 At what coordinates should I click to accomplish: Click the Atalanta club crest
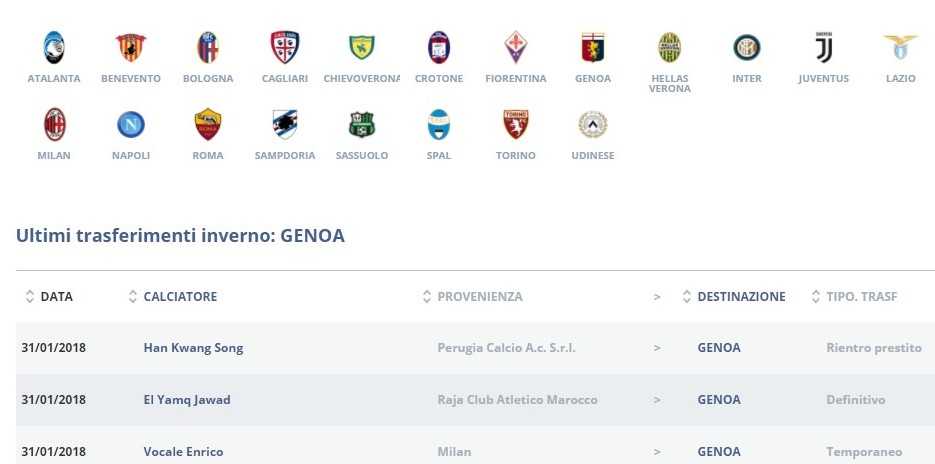click(x=54, y=47)
